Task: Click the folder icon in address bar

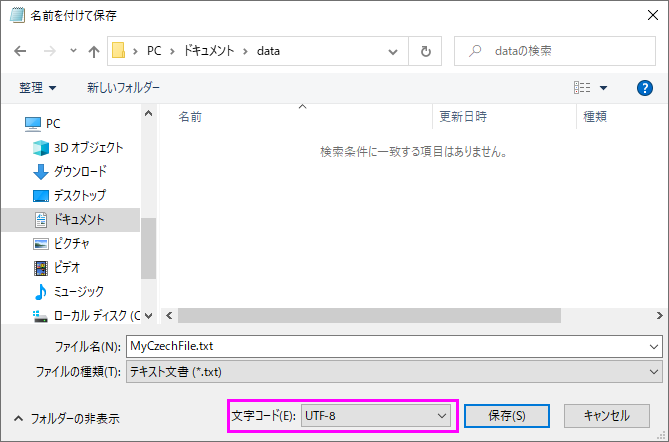Action: (119, 51)
